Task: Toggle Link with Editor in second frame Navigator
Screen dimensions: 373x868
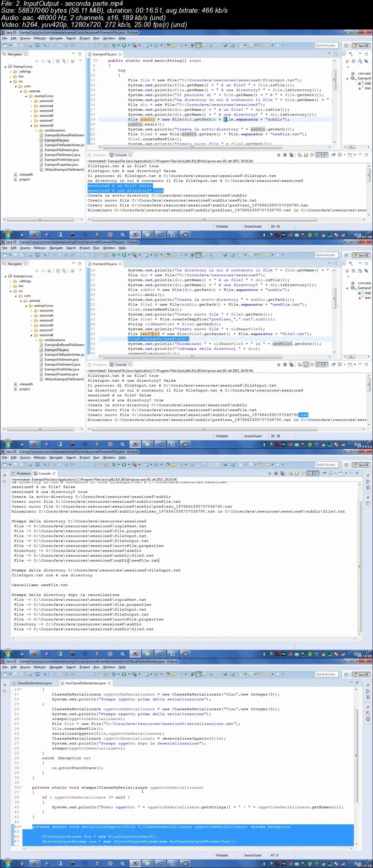Action: click(x=64, y=271)
